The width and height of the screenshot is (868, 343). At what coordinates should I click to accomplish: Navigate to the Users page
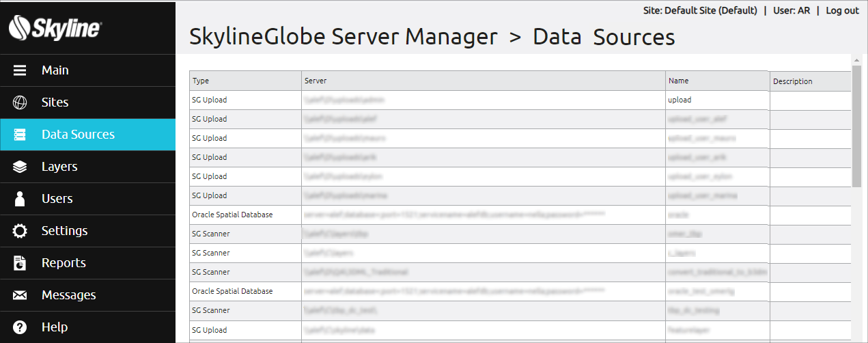click(x=87, y=199)
